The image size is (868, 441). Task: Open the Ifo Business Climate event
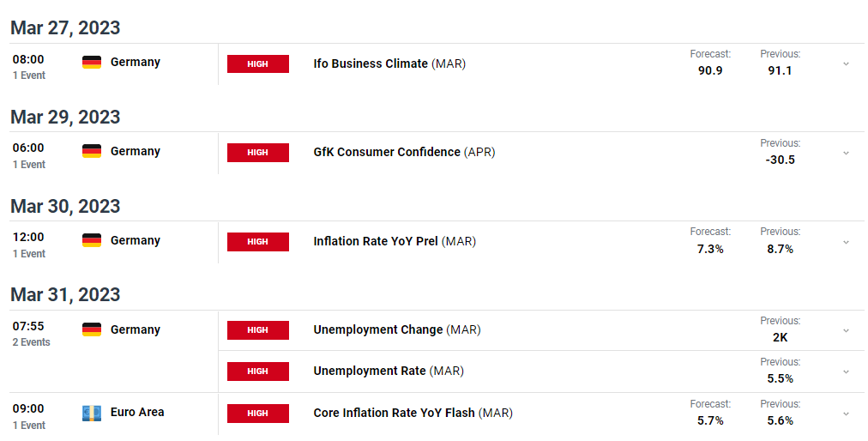pyautogui.click(x=389, y=63)
